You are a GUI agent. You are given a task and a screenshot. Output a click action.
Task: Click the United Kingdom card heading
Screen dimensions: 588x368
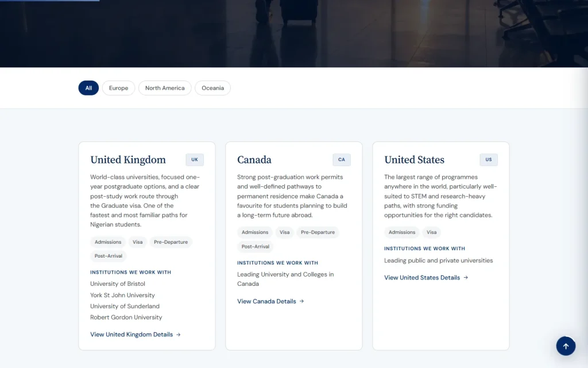coord(128,160)
